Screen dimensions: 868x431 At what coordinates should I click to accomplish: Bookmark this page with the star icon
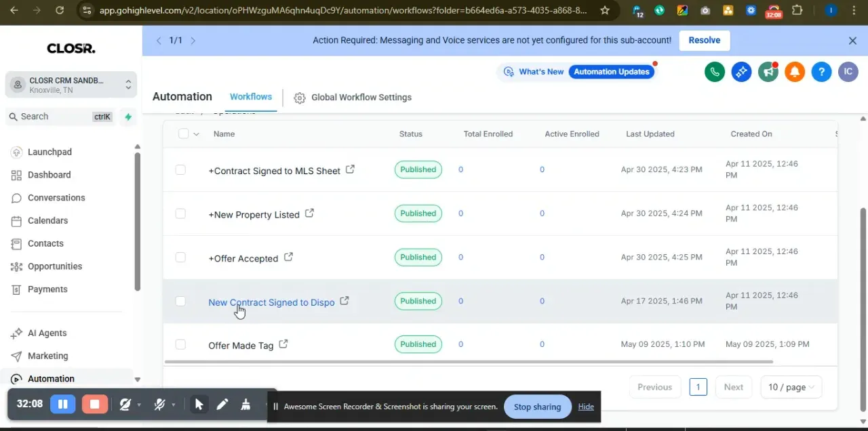click(605, 10)
